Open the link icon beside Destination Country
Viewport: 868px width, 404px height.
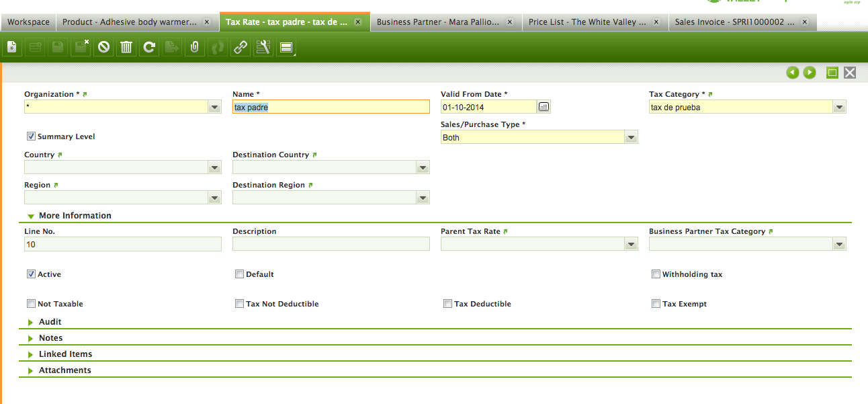click(x=315, y=155)
